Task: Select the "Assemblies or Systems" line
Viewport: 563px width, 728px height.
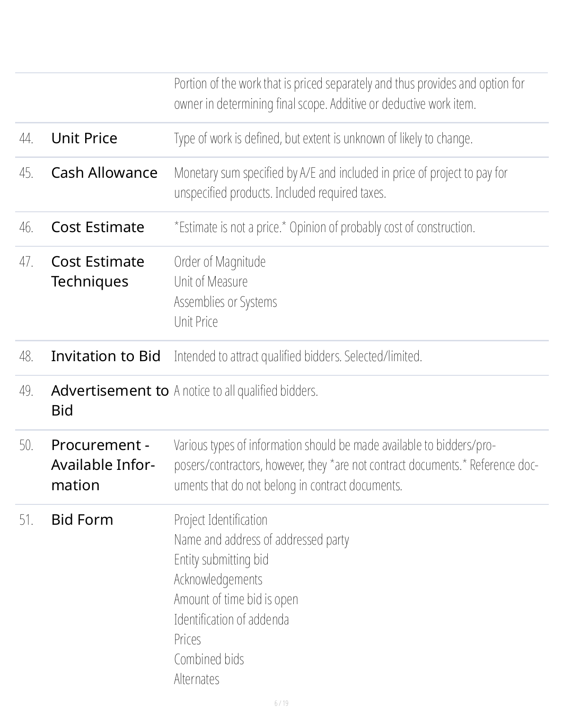Action: 225,302
